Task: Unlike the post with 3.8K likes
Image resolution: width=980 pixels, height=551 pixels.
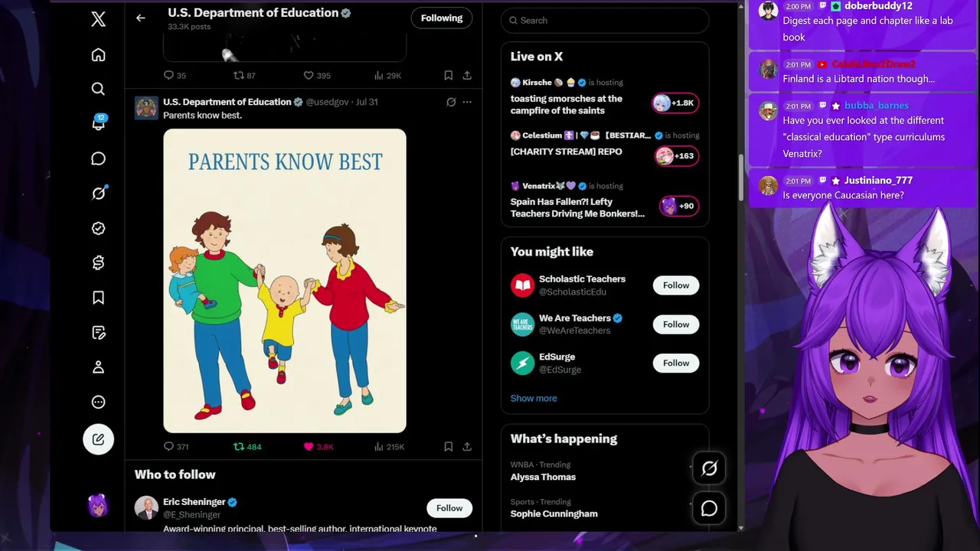Action: tap(318, 447)
